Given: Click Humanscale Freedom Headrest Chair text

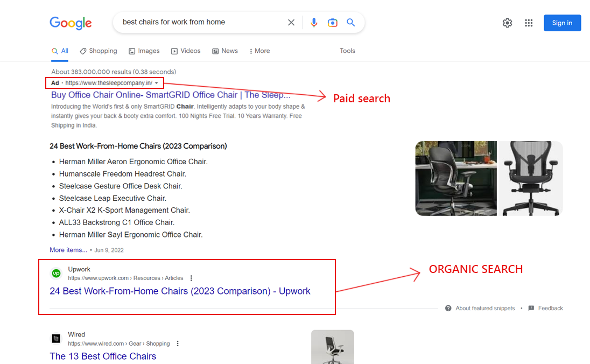Looking at the screenshot, I should coord(123,174).
